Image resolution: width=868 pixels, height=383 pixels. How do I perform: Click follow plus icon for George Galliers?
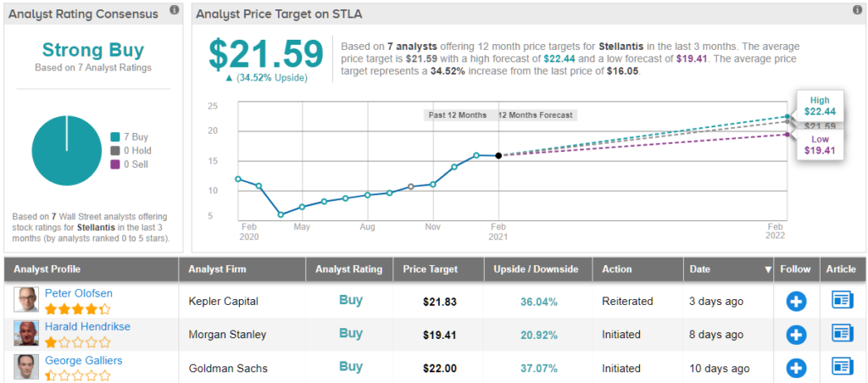[x=796, y=367]
